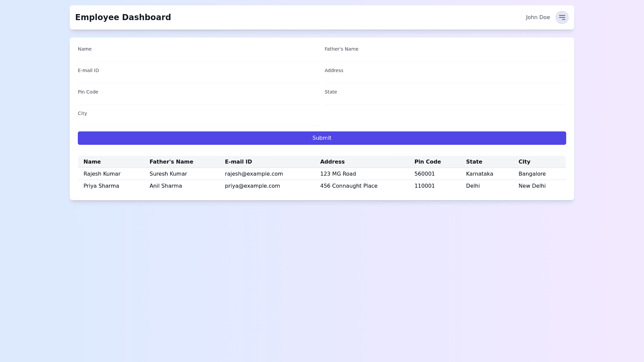Click the E-mail ID input field
644x362 pixels.
tap(198, 79)
